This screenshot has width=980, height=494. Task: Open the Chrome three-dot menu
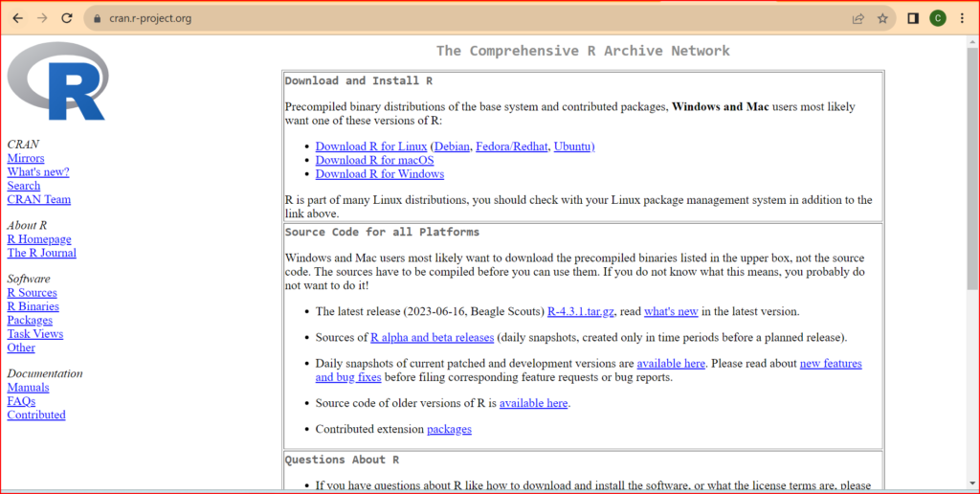pos(963,18)
